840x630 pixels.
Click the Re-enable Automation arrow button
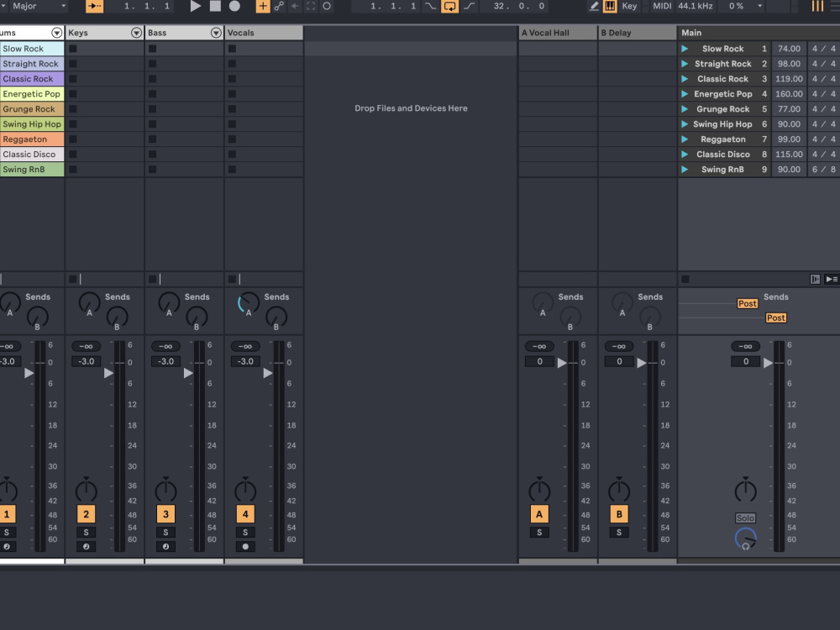pyautogui.click(x=295, y=6)
